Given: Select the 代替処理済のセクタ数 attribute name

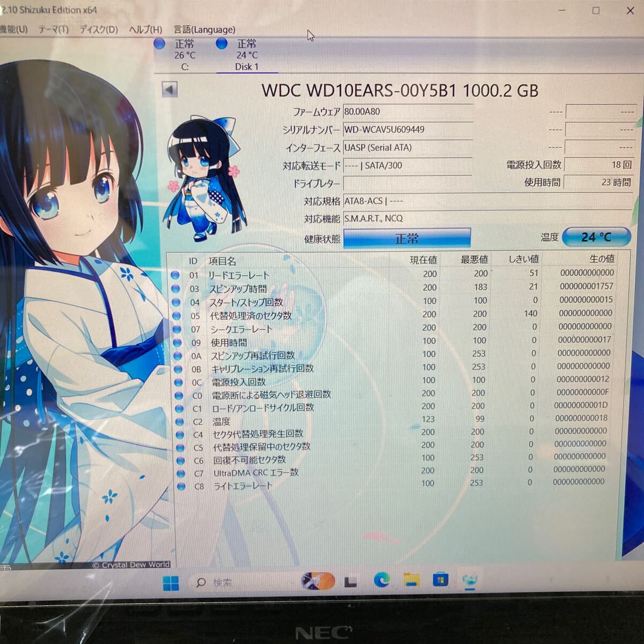Looking at the screenshot, I should [251, 316].
